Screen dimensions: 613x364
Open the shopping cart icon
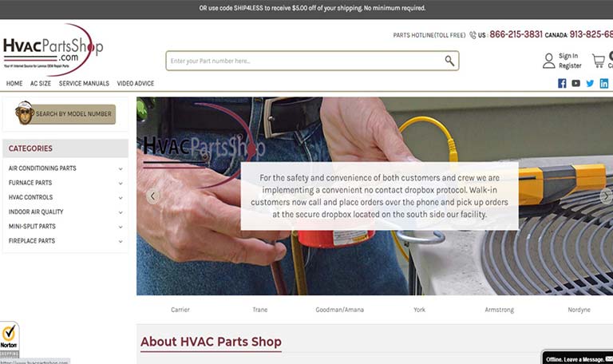[598, 61]
